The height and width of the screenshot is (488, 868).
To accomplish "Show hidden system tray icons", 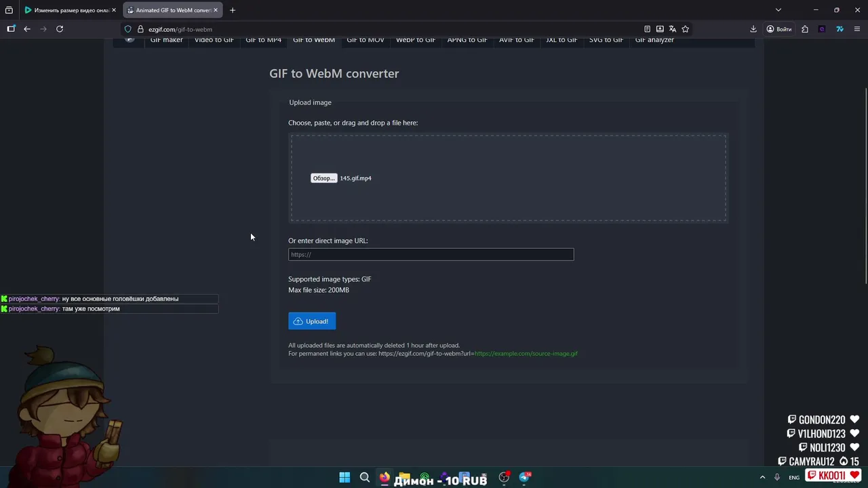I will coord(762,477).
